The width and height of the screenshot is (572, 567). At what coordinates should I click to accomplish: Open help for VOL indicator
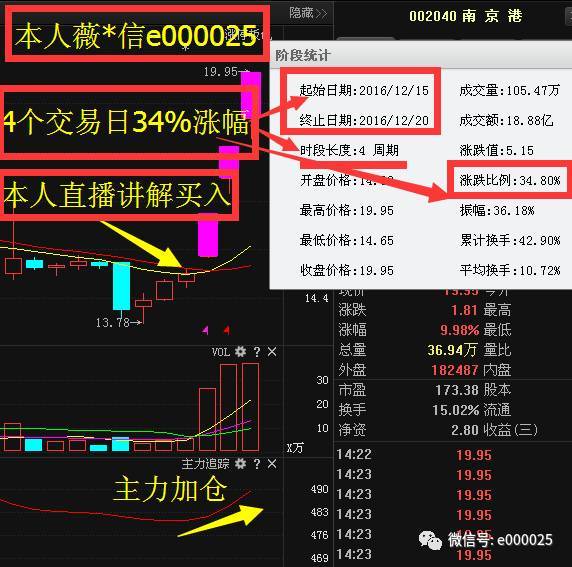point(257,352)
